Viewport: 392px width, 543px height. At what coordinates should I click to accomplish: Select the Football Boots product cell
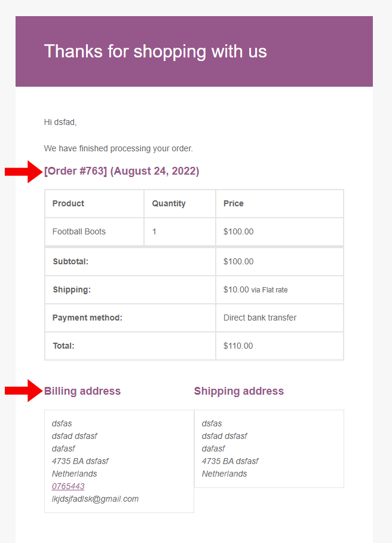[x=79, y=231]
